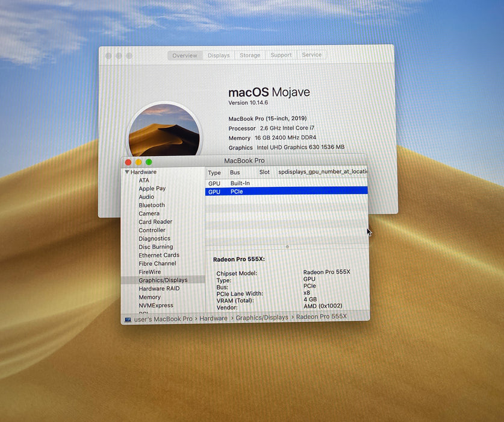
Task: Click the Chipset Model value Radeon Pro 555X
Action: 326,272
